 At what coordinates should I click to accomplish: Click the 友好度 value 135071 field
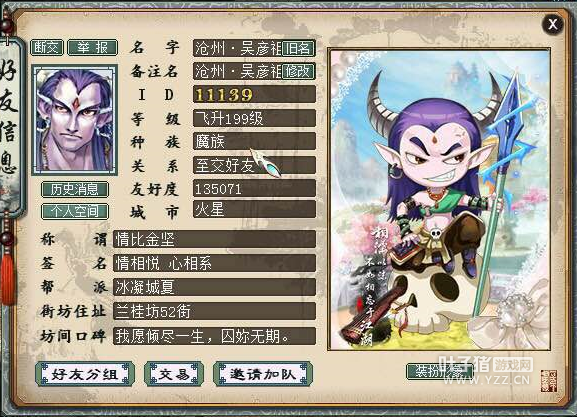click(254, 188)
